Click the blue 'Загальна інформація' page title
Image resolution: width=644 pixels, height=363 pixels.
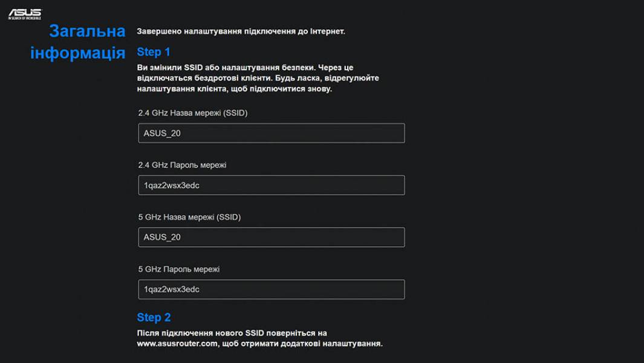click(88, 42)
